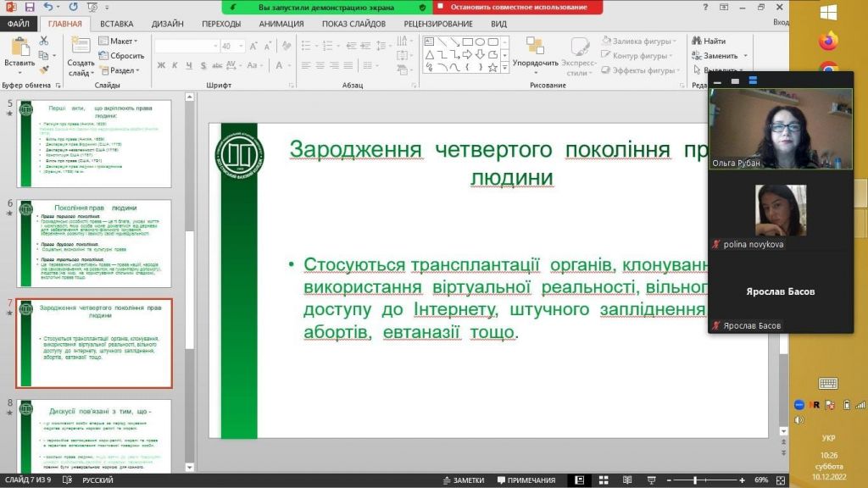868x488 pixels.
Task: Click Fit slide to window icon
Action: (x=780, y=480)
